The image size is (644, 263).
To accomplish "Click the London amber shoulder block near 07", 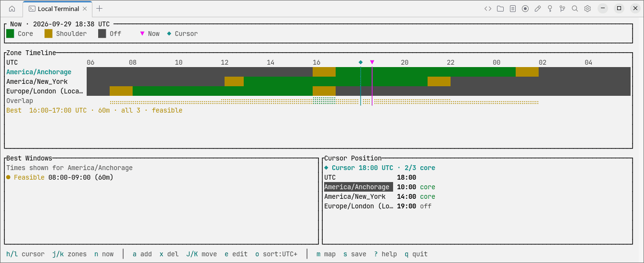I will [121, 91].
